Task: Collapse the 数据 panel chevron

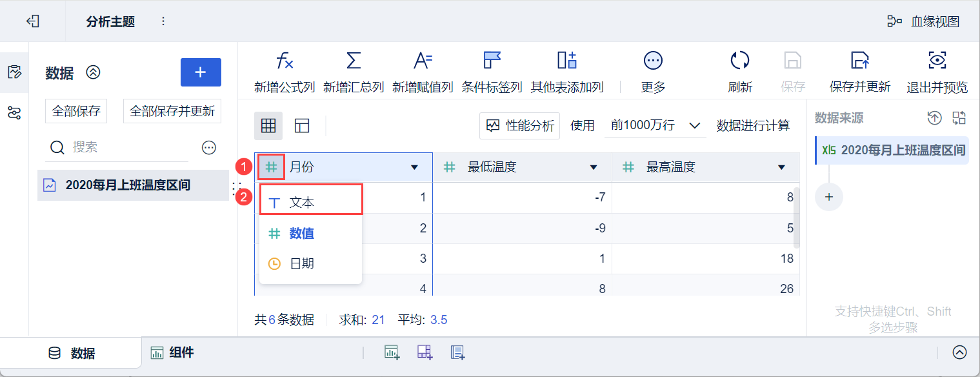Action: point(94,73)
